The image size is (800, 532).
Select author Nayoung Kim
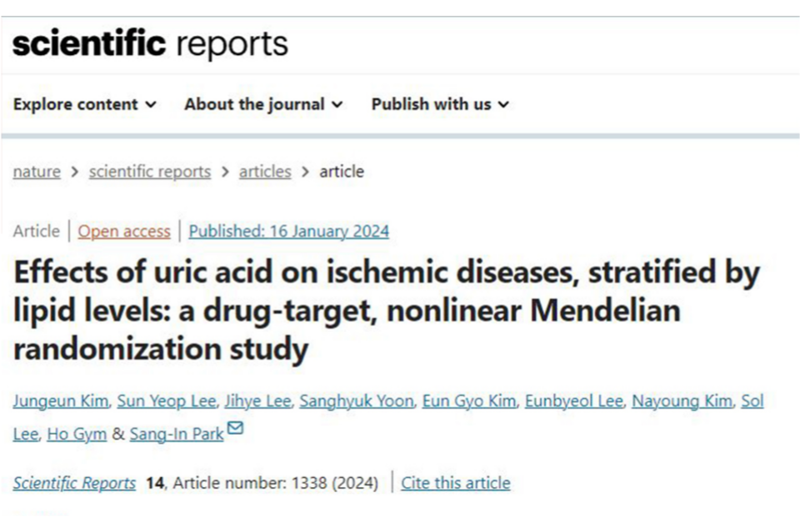tap(682, 401)
